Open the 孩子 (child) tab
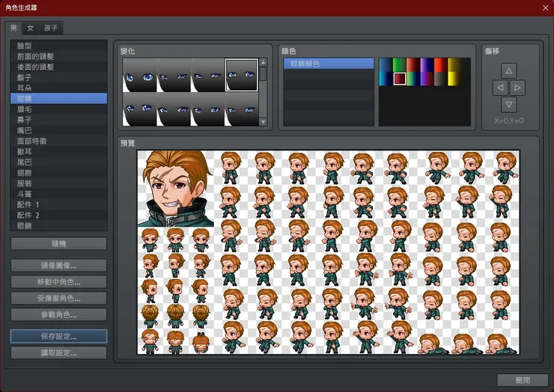The height and width of the screenshot is (392, 554). 51,28
